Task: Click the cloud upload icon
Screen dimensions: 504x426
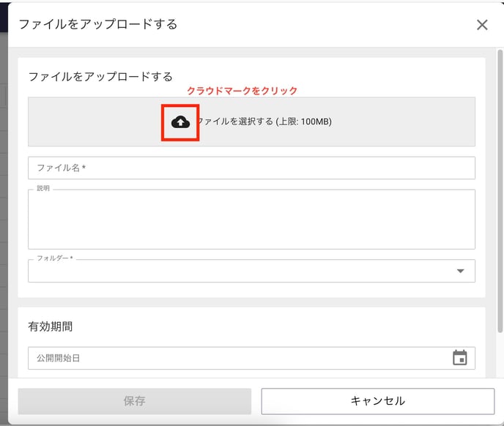Action: (180, 122)
